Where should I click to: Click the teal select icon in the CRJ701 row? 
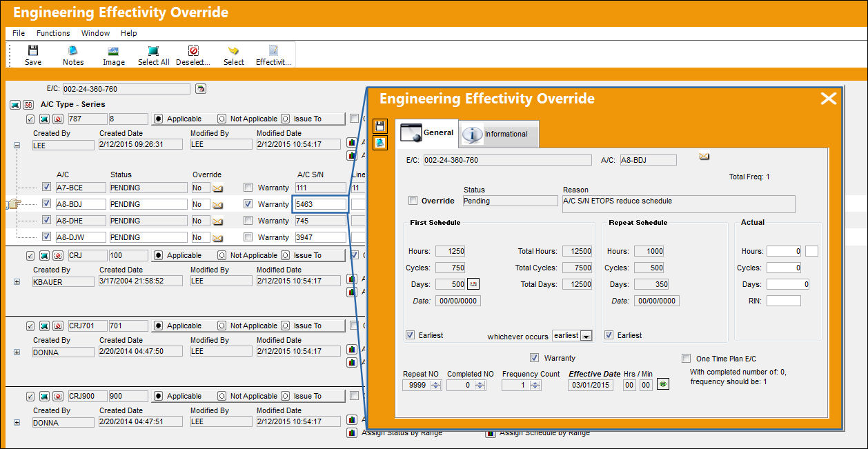pos(43,326)
